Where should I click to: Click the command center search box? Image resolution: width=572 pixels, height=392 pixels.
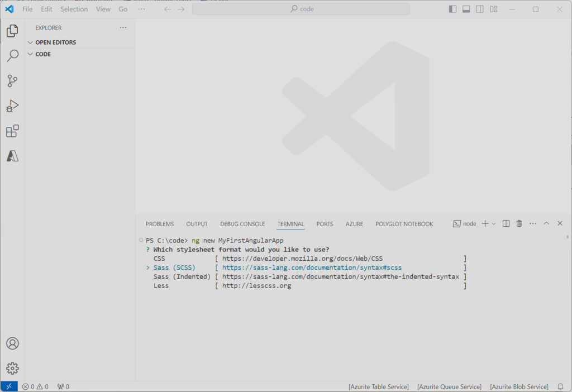[x=301, y=9]
